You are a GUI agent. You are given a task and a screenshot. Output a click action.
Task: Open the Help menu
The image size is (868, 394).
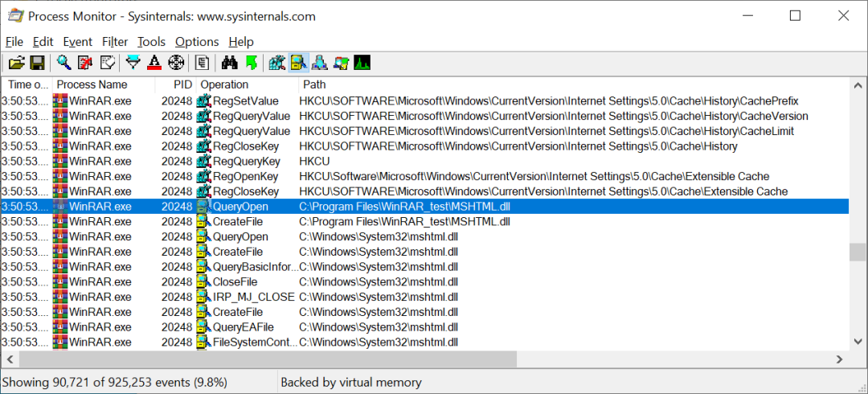pyautogui.click(x=241, y=42)
